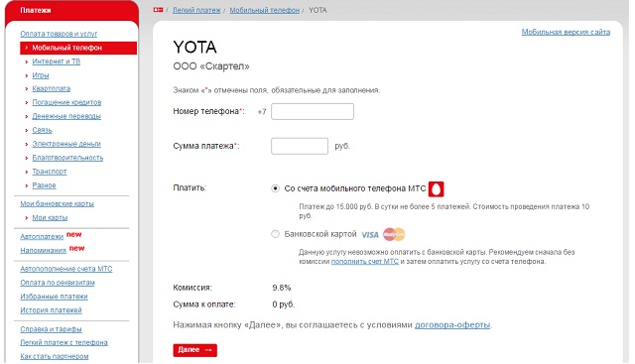Screen dimensions: 635x364
Task: Click the MasterCard logo icon
Action: click(394, 234)
